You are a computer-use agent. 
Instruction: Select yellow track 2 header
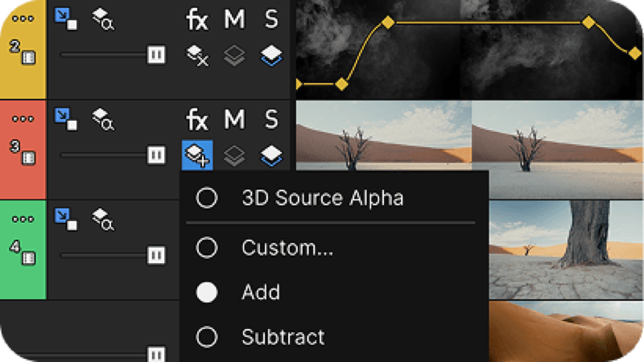(23, 49)
